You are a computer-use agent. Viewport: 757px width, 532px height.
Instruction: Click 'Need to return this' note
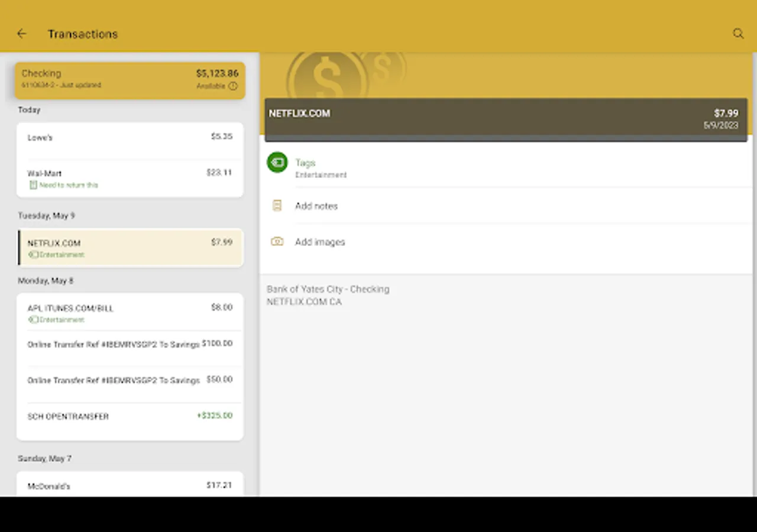69,185
